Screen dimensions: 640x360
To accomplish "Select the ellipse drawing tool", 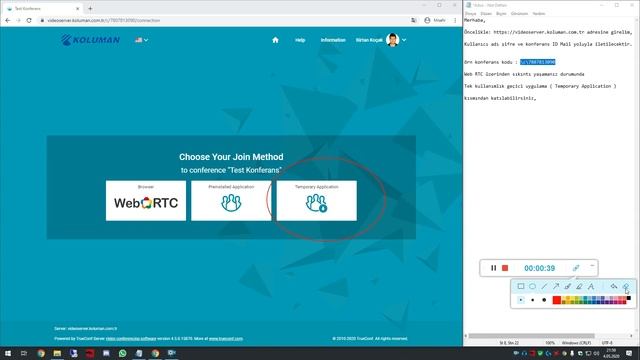I will [533, 287].
